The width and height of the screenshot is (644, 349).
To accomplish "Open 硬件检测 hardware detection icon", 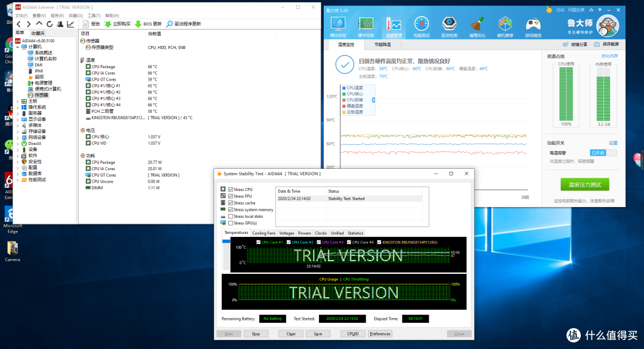I will [366, 27].
